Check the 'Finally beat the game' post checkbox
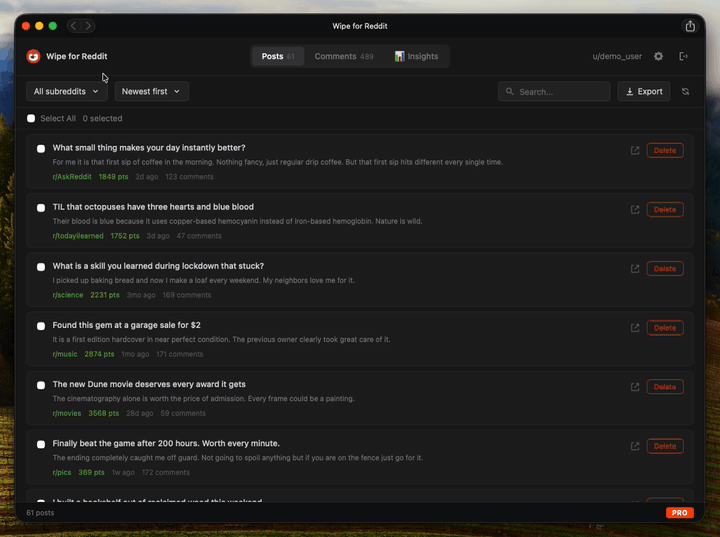 click(41, 444)
